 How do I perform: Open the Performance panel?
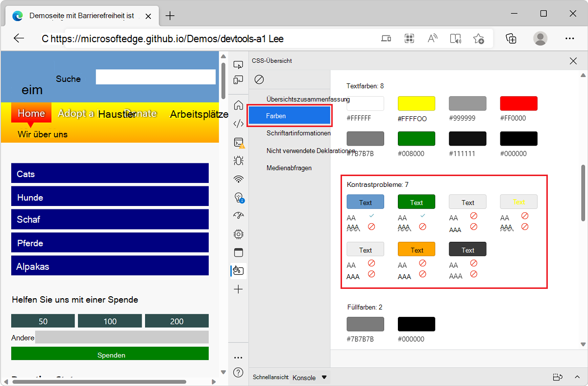tap(238, 215)
